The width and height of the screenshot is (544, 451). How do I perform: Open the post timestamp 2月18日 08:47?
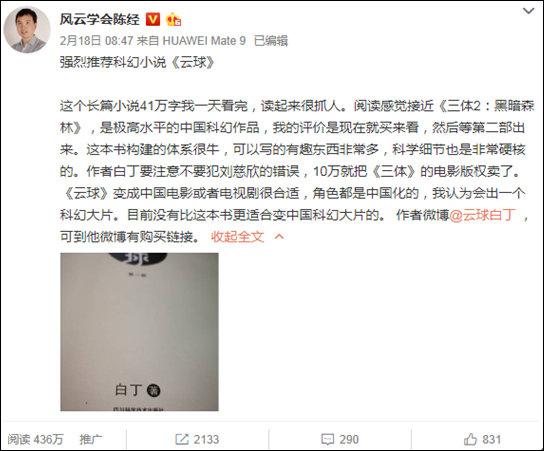[x=97, y=41]
